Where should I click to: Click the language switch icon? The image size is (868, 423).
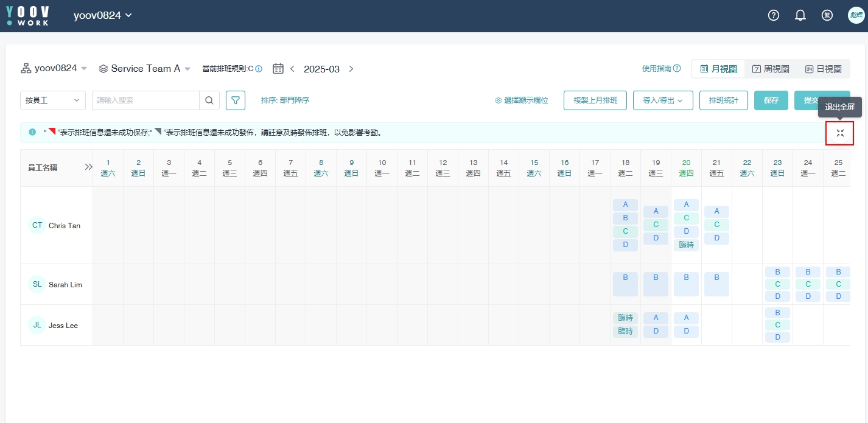point(827,16)
